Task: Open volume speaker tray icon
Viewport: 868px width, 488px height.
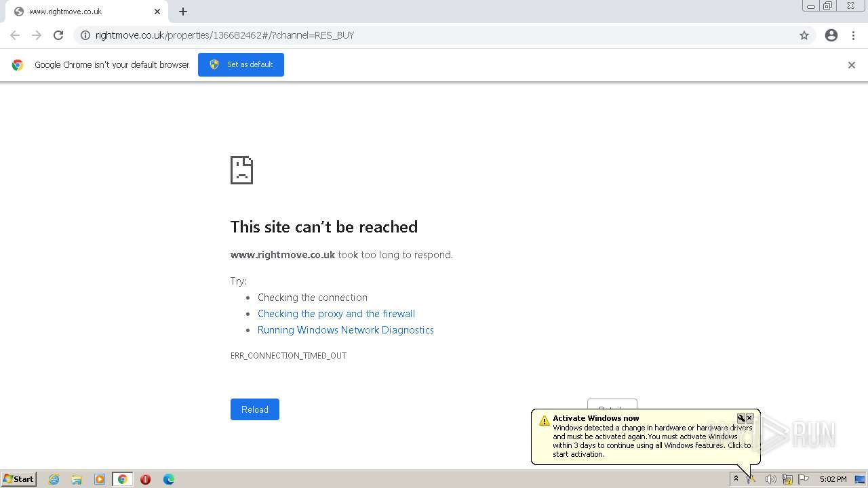Action: click(x=770, y=479)
